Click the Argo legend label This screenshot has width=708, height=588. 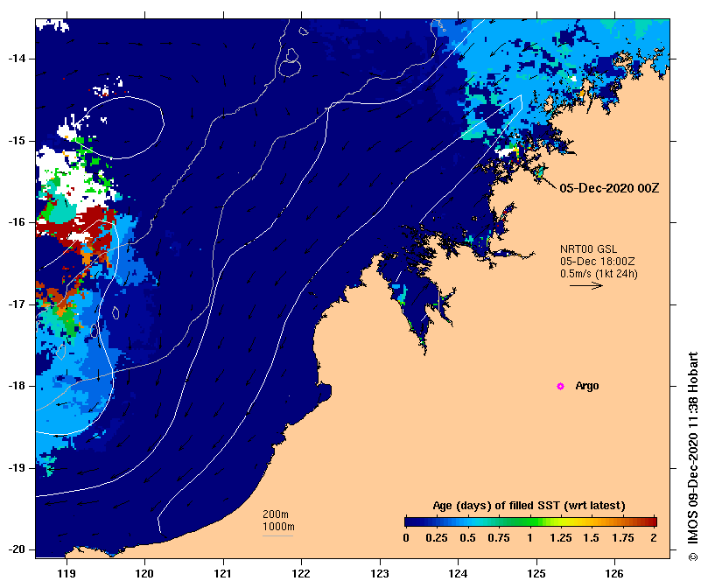coord(587,386)
